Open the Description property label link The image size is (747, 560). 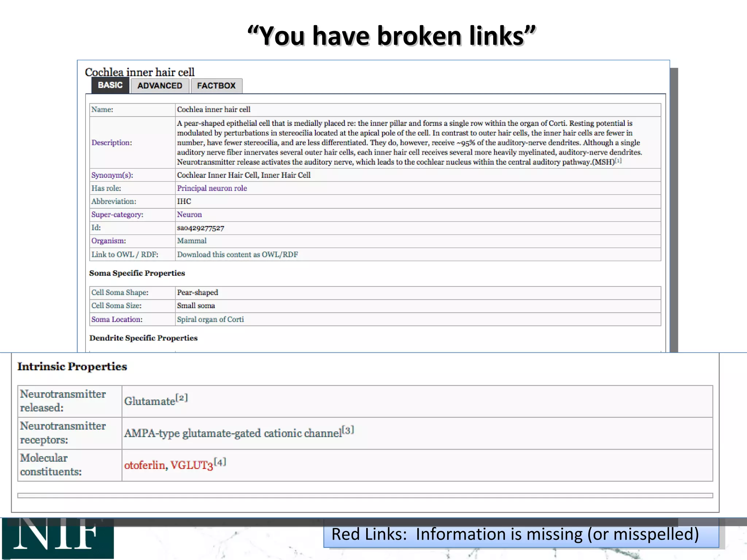point(112,143)
